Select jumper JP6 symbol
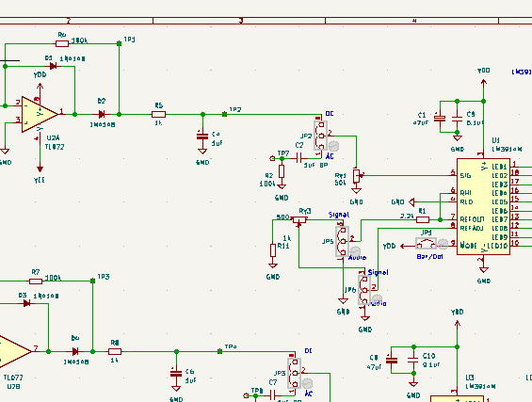 pos(364,290)
